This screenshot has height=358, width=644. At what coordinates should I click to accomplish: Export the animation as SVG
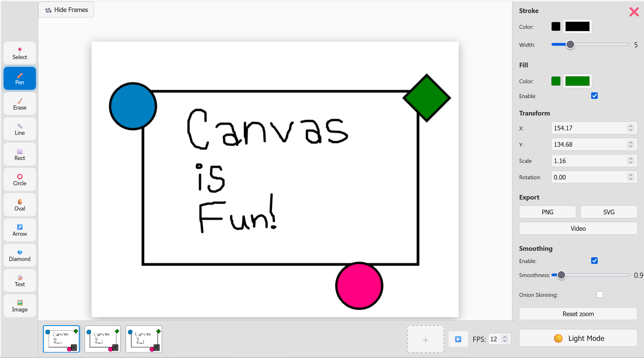point(609,212)
